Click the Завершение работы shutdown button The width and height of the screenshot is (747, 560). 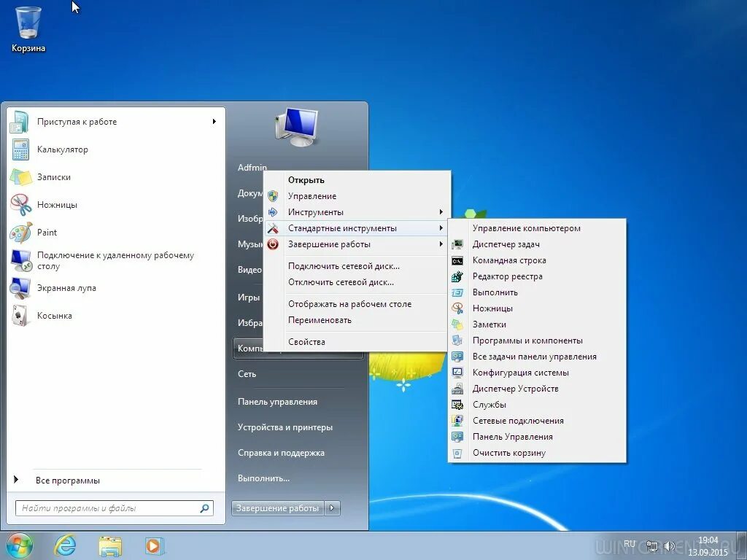click(278, 508)
